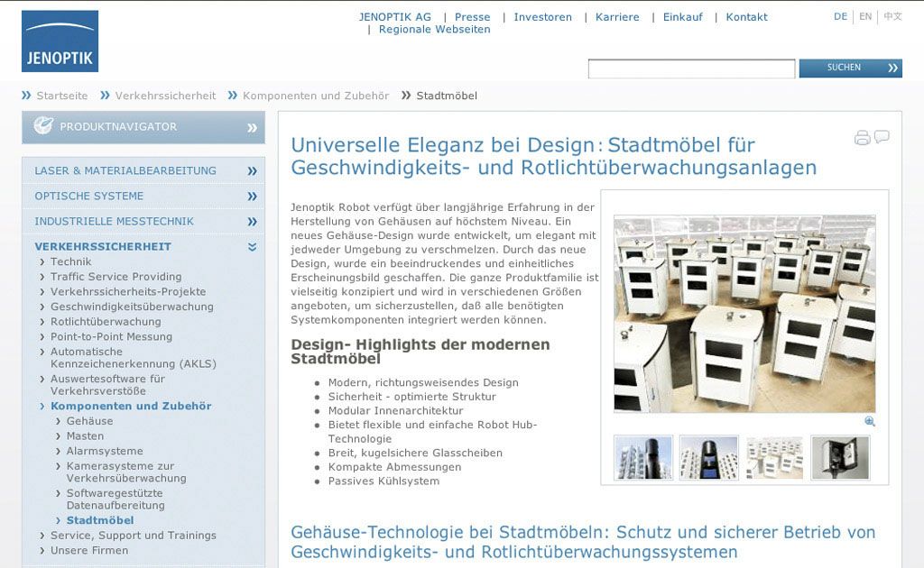Open the Produktnavigator panel arrow
Image resolution: width=924 pixels, height=568 pixels.
(x=253, y=127)
